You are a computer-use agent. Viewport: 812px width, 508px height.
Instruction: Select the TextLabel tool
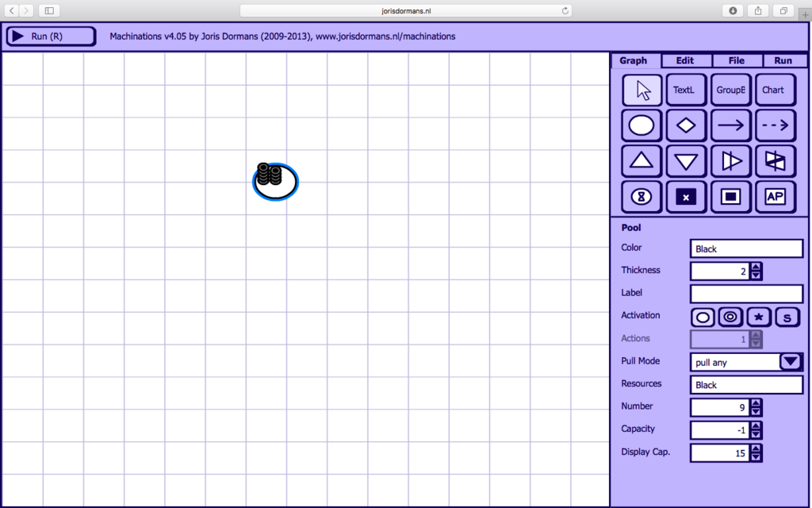pyautogui.click(x=686, y=90)
